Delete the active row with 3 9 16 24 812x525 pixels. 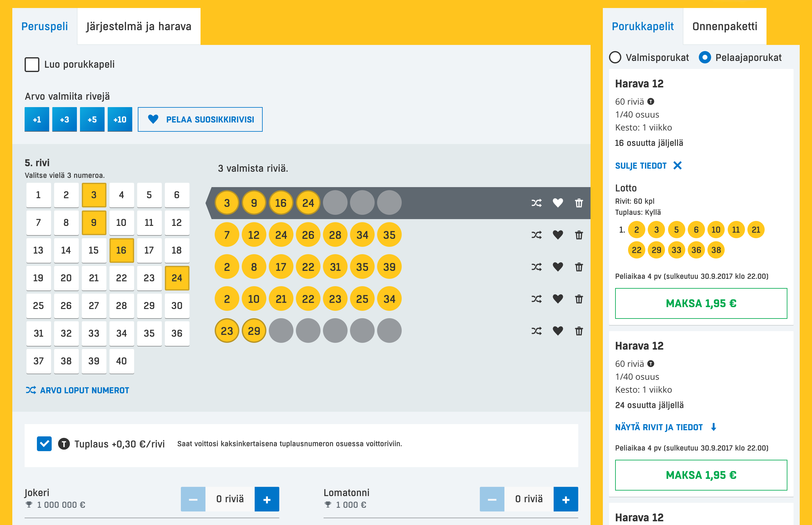click(x=579, y=203)
